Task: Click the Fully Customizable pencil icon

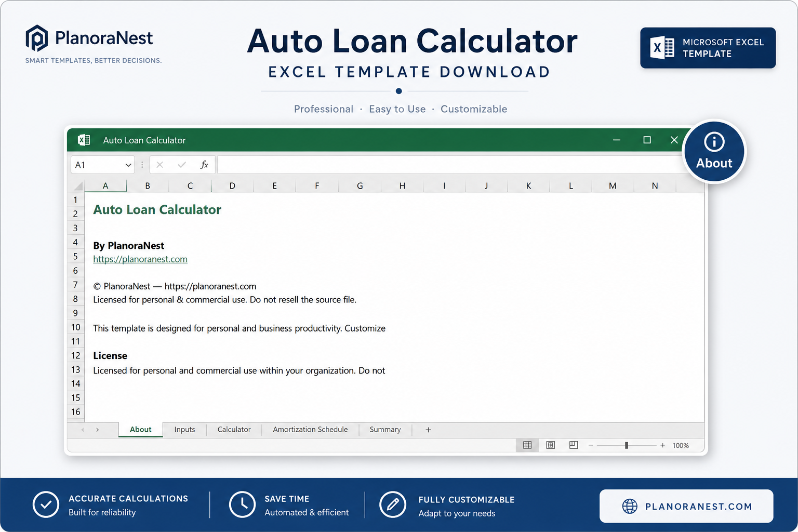Action: 393,504
